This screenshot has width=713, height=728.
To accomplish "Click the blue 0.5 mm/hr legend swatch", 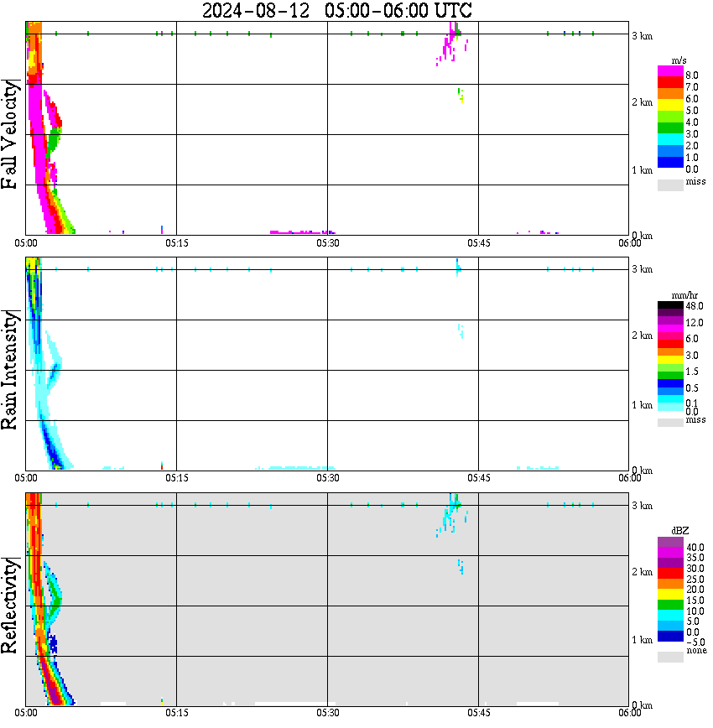I will click(x=670, y=383).
